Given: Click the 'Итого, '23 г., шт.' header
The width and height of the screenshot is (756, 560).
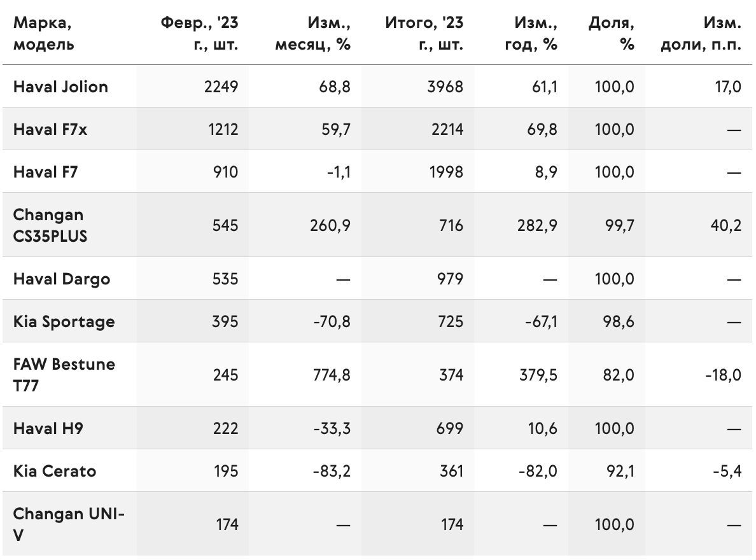Looking at the screenshot, I should (x=424, y=33).
